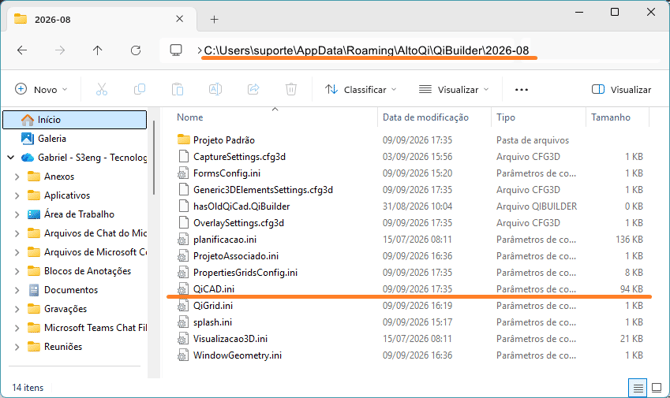Navigate up one folder level
This screenshot has height=398, width=670.
tap(97, 50)
